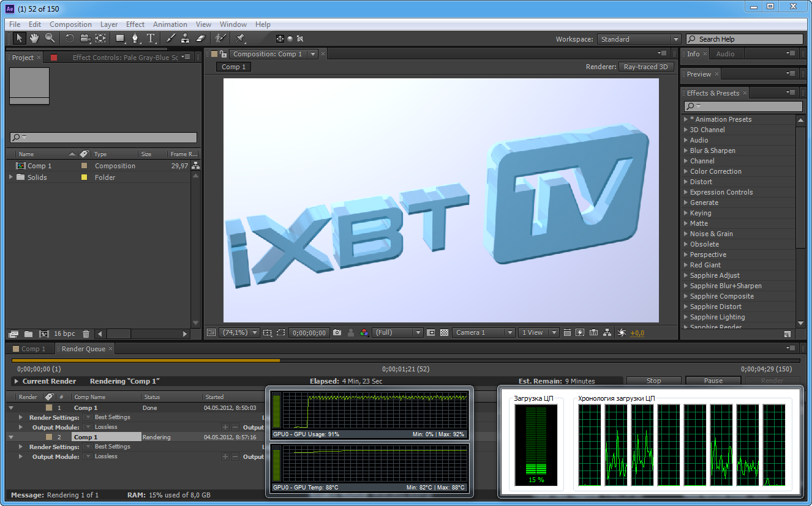Delete selected project item with trash icon

click(x=86, y=334)
